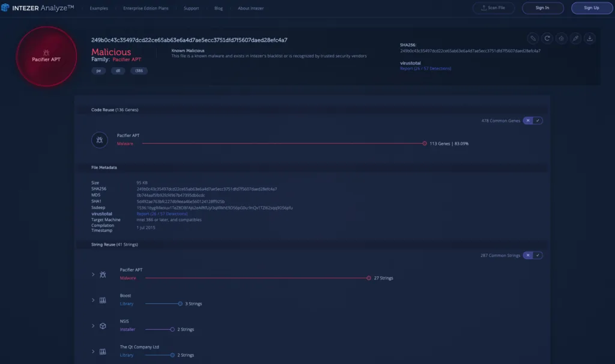Image resolution: width=615 pixels, height=364 pixels.
Task: Click the '478 Common Genes' label
Action: click(500, 121)
